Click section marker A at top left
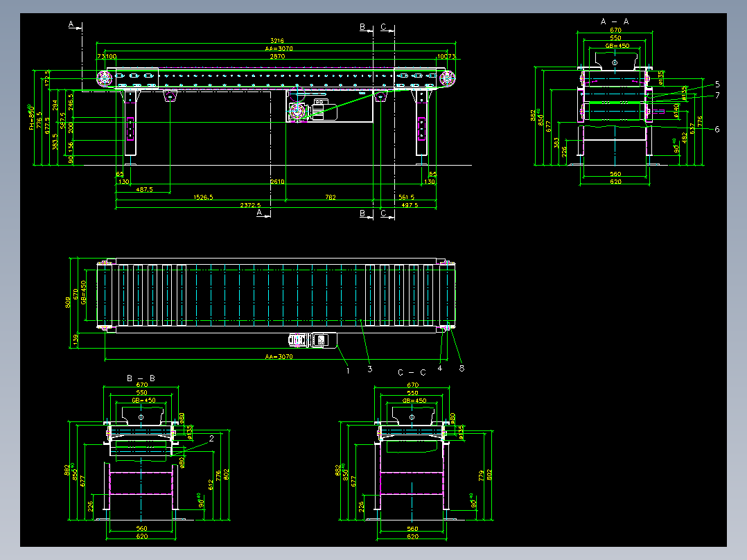747x560 pixels. pos(71,24)
